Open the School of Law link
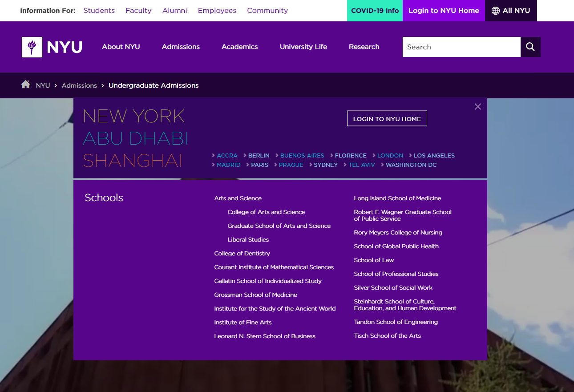The width and height of the screenshot is (574, 392). coord(374,260)
